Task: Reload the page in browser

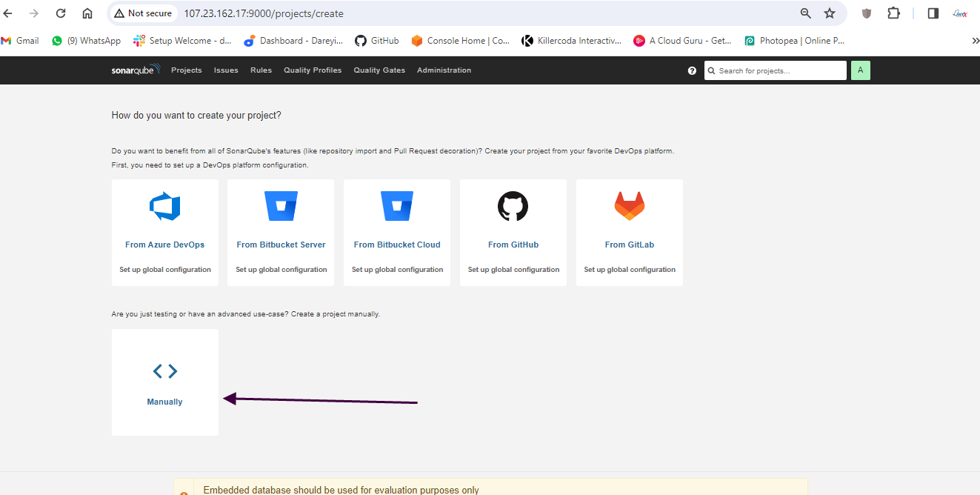Action: 61,13
